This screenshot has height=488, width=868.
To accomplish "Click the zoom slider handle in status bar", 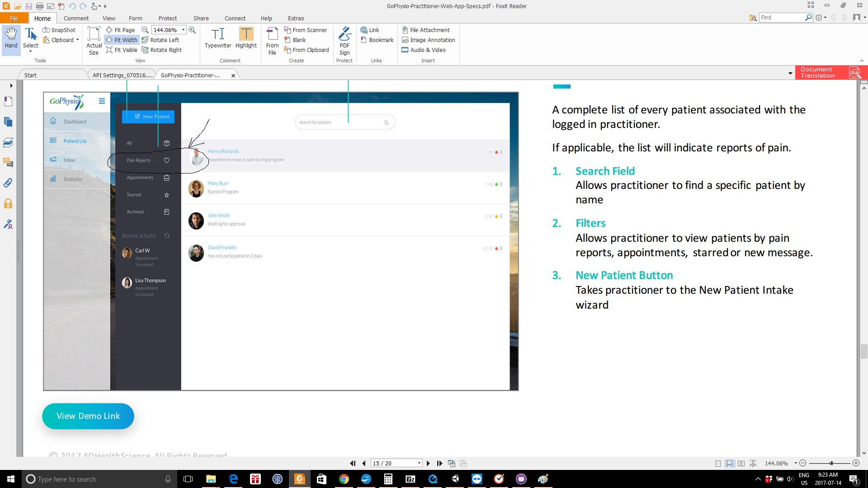I will point(831,463).
